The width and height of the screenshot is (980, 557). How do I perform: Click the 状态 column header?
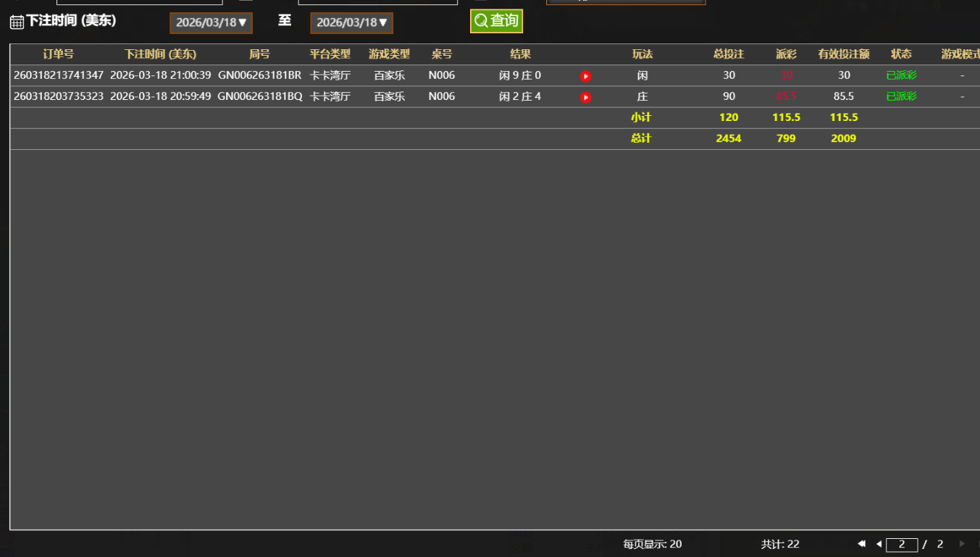[x=901, y=54]
